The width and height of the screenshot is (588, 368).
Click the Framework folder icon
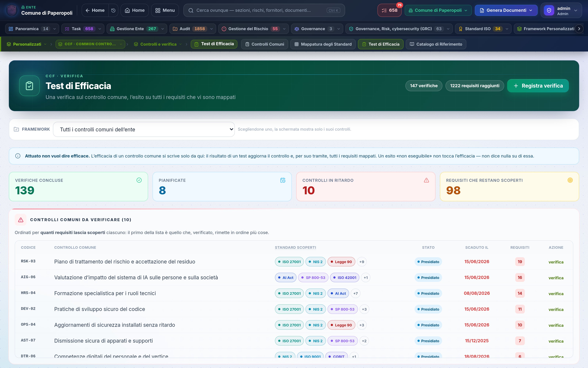click(x=16, y=129)
